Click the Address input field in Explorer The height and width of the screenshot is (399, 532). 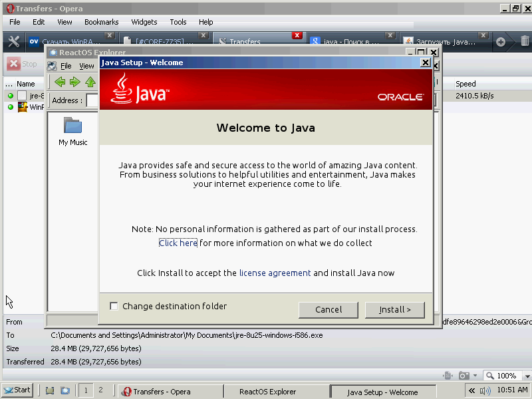pyautogui.click(x=92, y=100)
